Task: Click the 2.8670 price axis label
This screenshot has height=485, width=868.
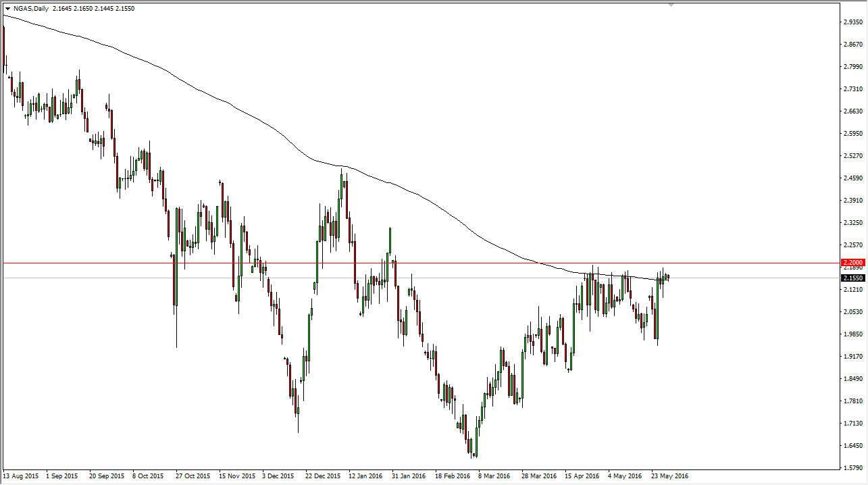Action: click(852, 44)
